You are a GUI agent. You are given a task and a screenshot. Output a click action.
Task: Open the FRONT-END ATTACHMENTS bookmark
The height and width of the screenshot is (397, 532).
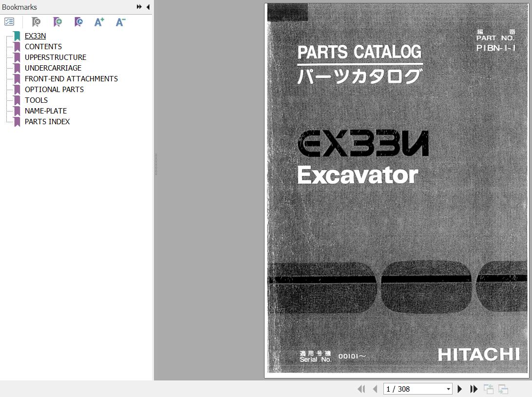point(71,79)
